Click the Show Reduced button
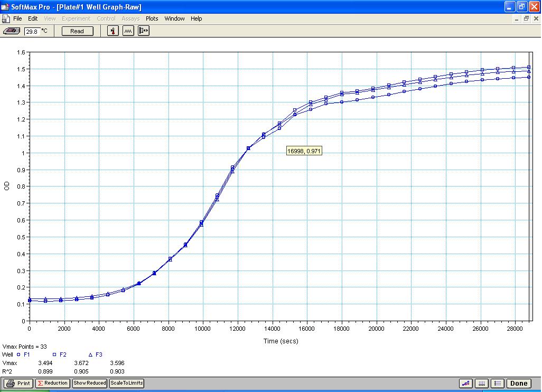542x392 pixels. pos(89,384)
